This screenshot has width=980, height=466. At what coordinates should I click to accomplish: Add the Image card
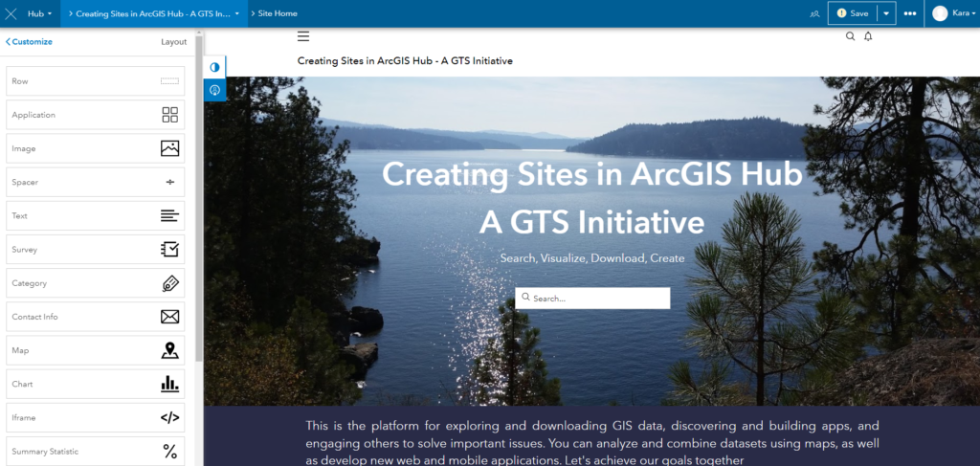tap(96, 148)
